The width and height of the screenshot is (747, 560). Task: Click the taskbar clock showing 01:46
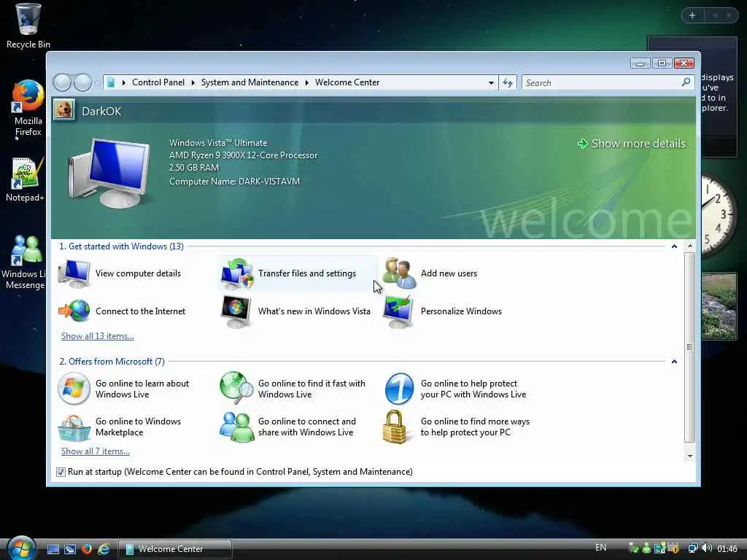point(727,548)
